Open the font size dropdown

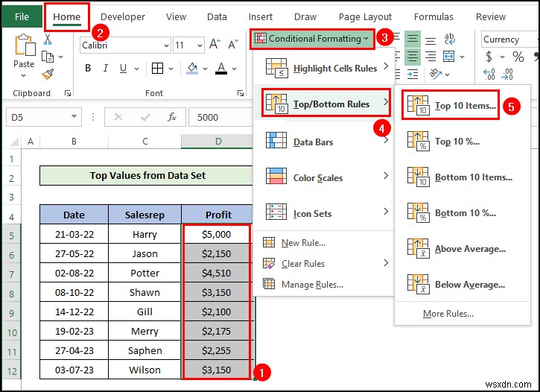(x=200, y=45)
